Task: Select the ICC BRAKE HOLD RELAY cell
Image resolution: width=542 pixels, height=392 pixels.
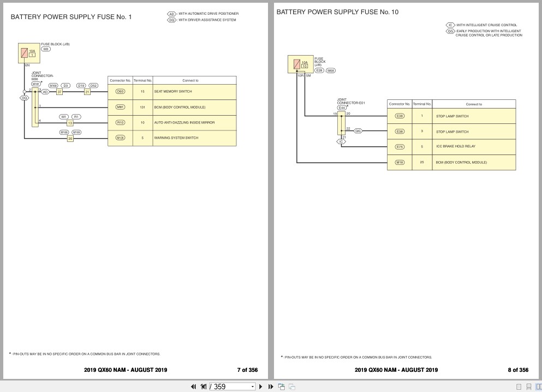Action: [474, 146]
